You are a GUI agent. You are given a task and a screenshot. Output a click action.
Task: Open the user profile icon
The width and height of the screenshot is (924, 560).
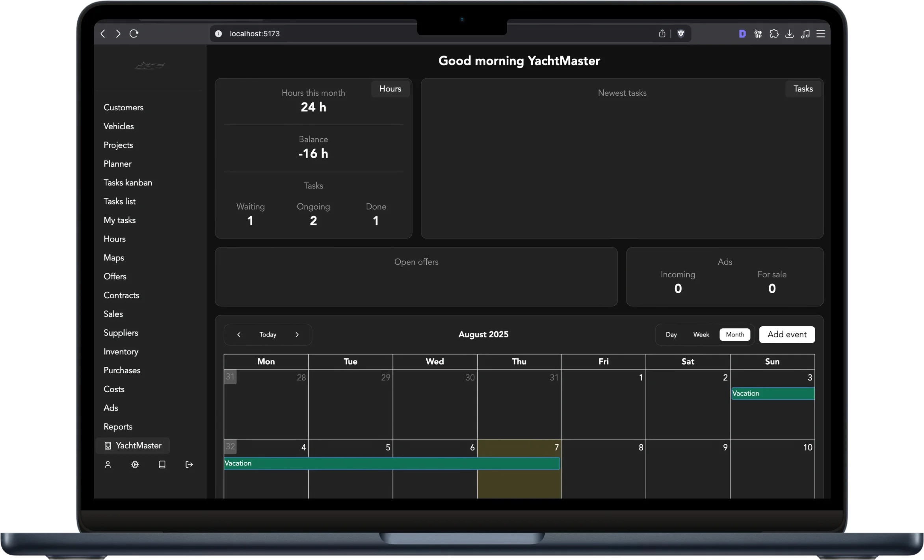108,464
